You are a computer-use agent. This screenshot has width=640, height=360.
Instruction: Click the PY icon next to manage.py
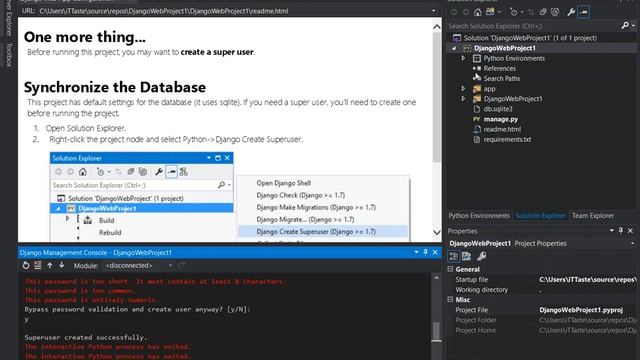pyautogui.click(x=476, y=119)
